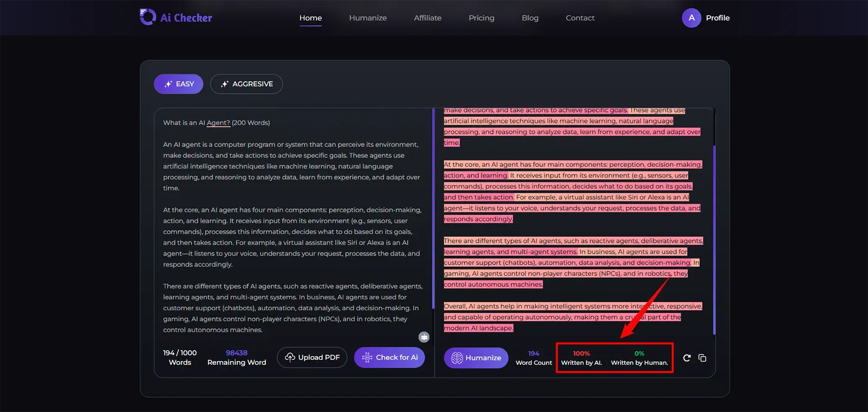The width and height of the screenshot is (868, 412).
Task: Open the Pricing page
Action: (x=481, y=18)
